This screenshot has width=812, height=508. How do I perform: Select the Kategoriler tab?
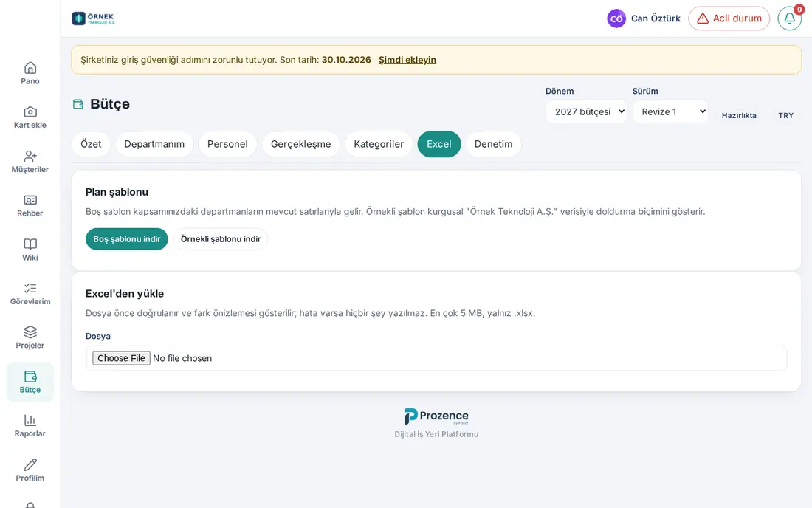tap(379, 144)
